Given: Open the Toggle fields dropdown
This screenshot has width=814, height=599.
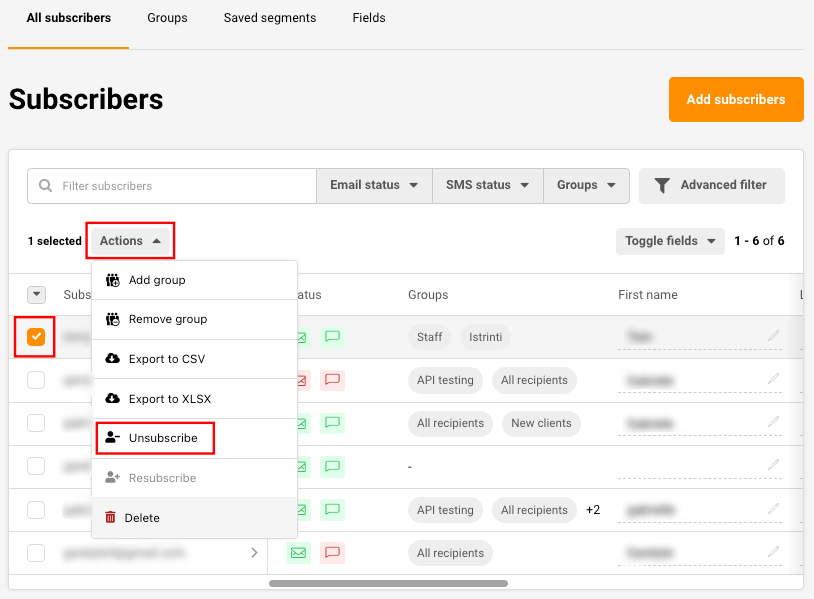Looking at the screenshot, I should point(669,241).
